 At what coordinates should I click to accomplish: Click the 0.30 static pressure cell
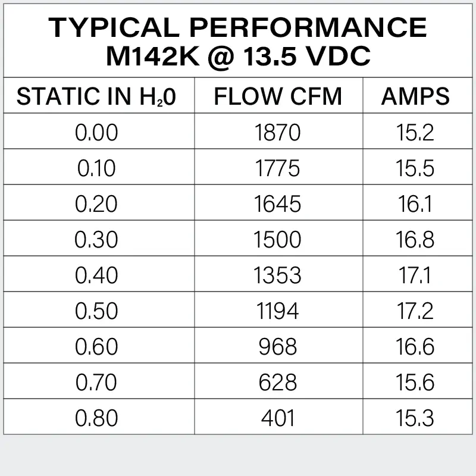(96, 239)
